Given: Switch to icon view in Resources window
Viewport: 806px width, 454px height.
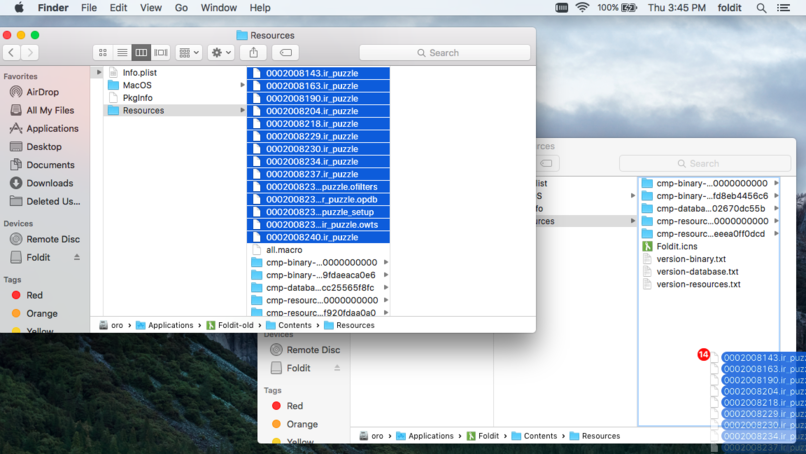Looking at the screenshot, I should pyautogui.click(x=103, y=52).
